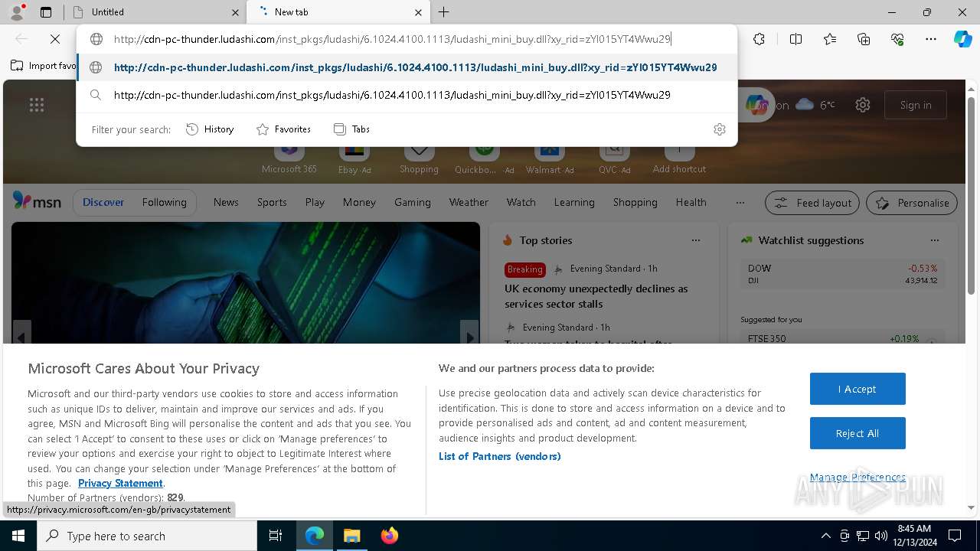Open the Favorites star menu
The image size is (980, 551).
[830, 39]
